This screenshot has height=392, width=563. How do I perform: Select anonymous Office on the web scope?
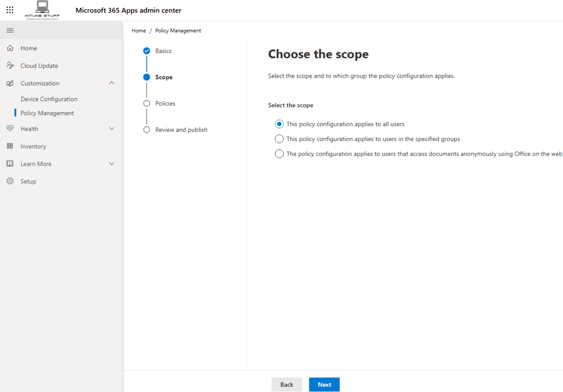coord(279,154)
